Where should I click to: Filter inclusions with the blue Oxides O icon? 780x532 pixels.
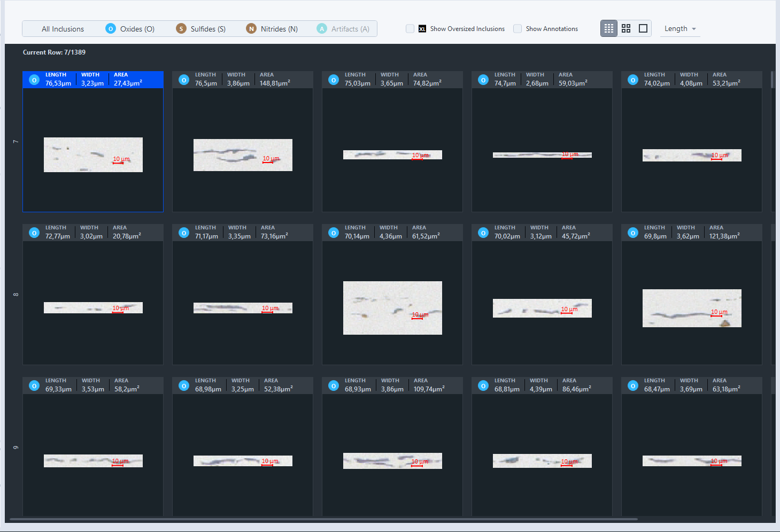coord(111,28)
